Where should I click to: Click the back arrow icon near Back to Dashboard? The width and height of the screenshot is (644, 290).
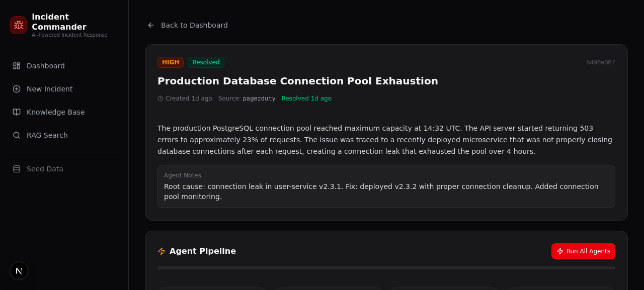pos(151,25)
